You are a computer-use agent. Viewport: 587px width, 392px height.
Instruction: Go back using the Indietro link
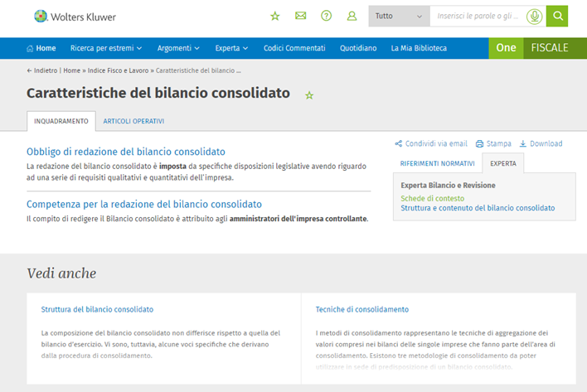41,70
